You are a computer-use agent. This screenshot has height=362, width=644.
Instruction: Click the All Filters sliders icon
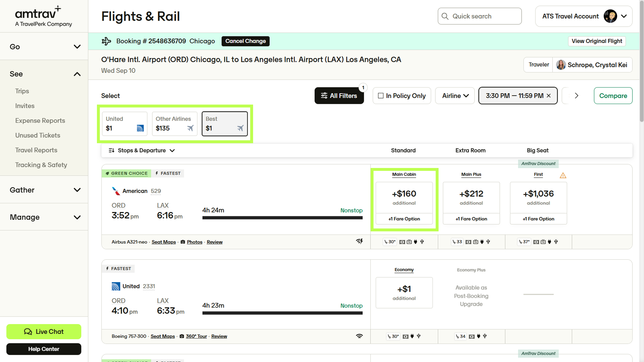pyautogui.click(x=324, y=96)
